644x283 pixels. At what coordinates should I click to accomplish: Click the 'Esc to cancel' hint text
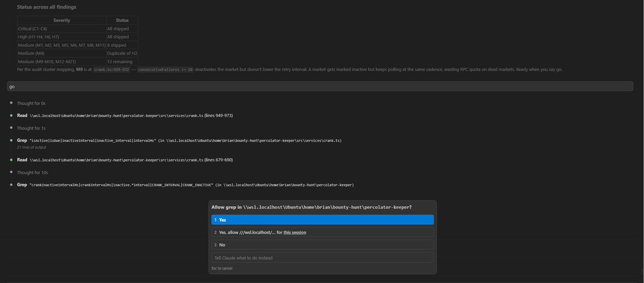222,268
